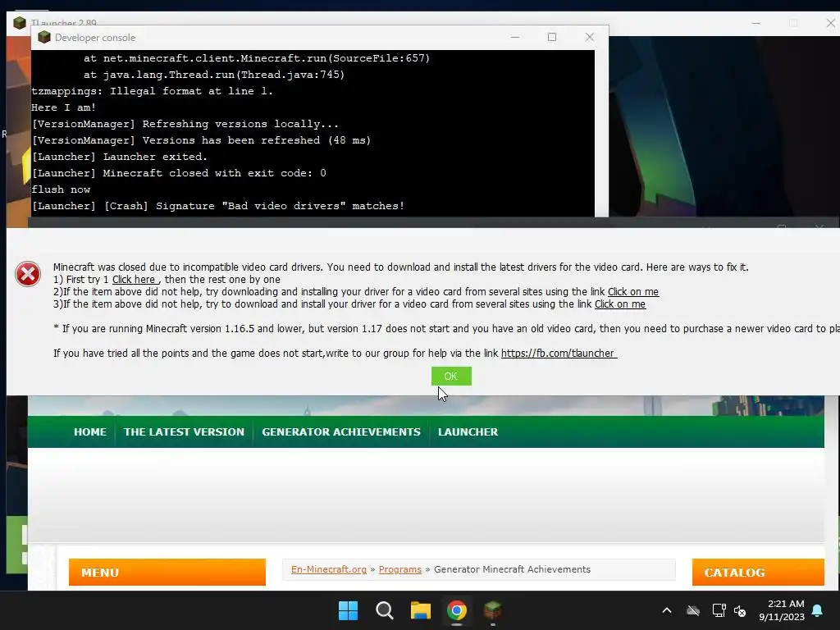Show hidden system tray icons
The width and height of the screenshot is (840, 630).
[667, 610]
